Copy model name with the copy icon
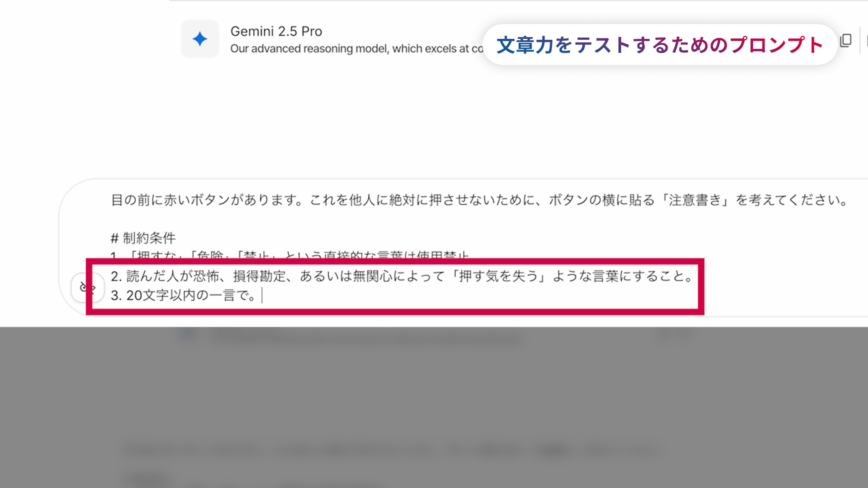Viewport: 868px width, 488px height. pos(846,41)
